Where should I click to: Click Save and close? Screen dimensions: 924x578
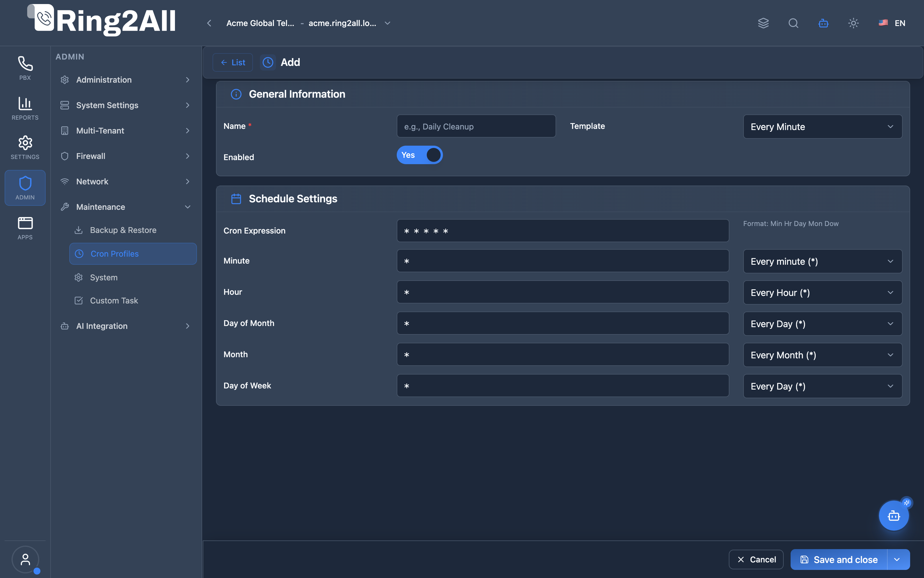pos(839,560)
